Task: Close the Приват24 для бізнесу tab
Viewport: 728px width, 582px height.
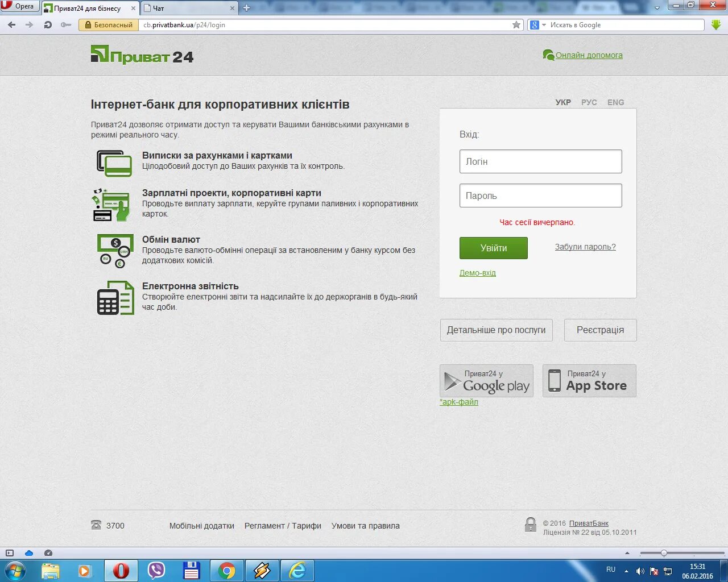Action: [x=133, y=9]
